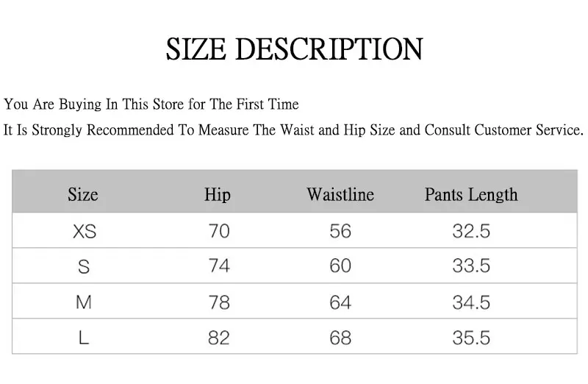Screen dimensions: 588x384
Task: Select pants length 32.5
Action: [x=471, y=231]
